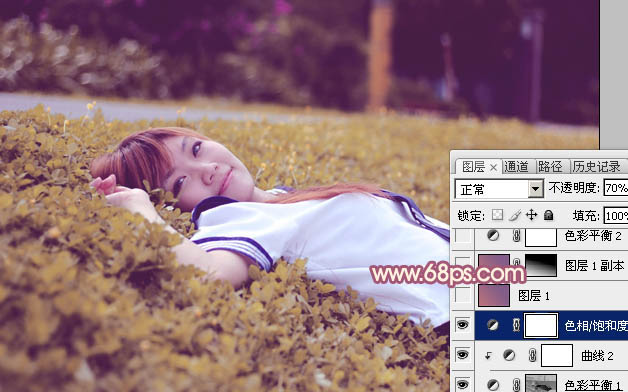The image size is (628, 392).
Task: Hide the 曲线 2 layer
Action: click(x=463, y=354)
